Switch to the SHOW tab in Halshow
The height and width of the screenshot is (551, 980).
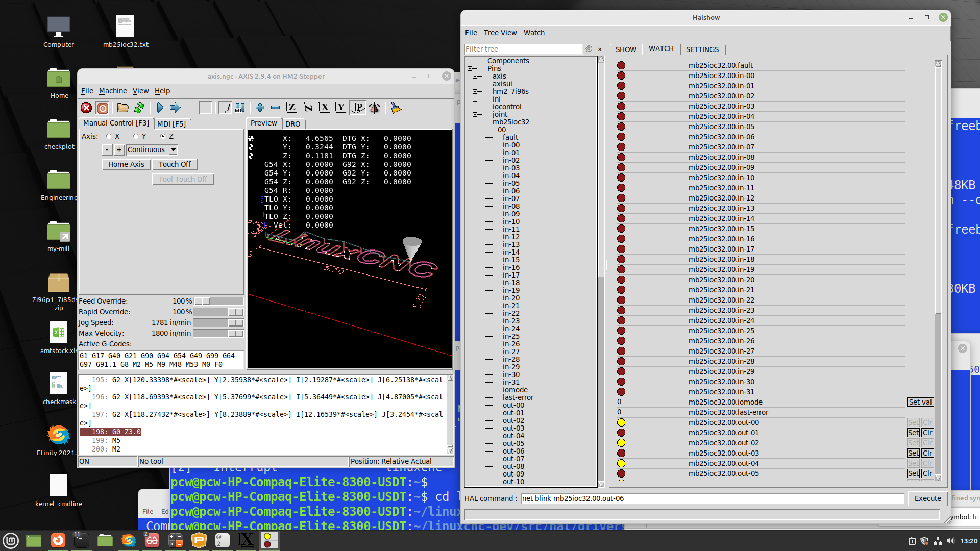point(626,49)
